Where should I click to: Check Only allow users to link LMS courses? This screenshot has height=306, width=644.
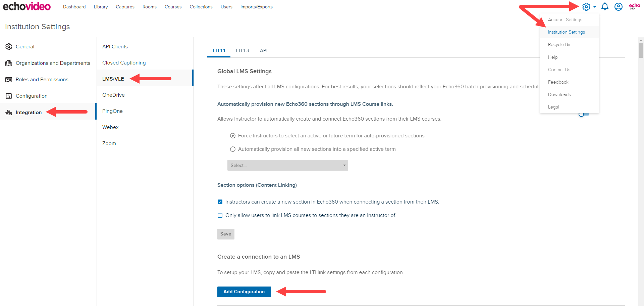coord(220,215)
